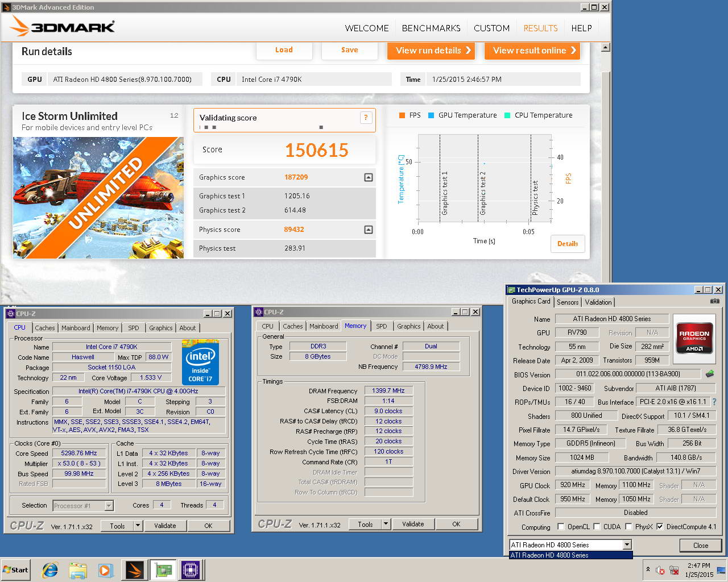Click the taskbar clock

(699, 570)
